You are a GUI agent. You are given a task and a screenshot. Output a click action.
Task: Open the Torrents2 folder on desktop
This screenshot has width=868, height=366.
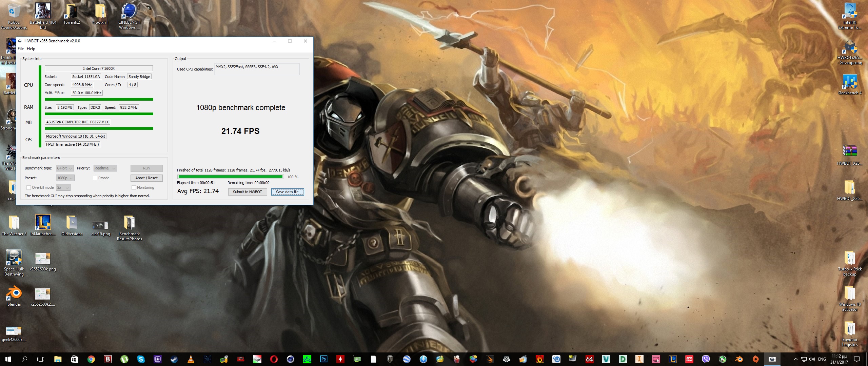coord(72,14)
